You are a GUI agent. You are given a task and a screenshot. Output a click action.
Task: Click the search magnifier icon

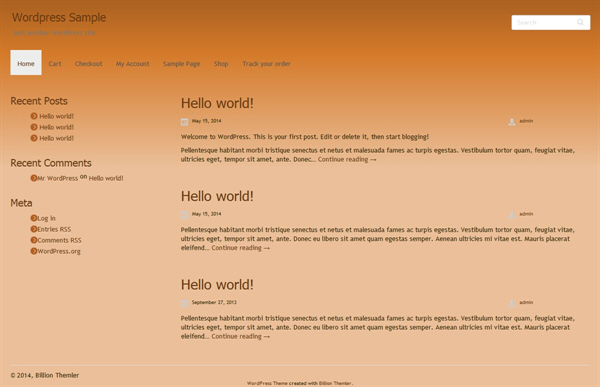[x=580, y=22]
